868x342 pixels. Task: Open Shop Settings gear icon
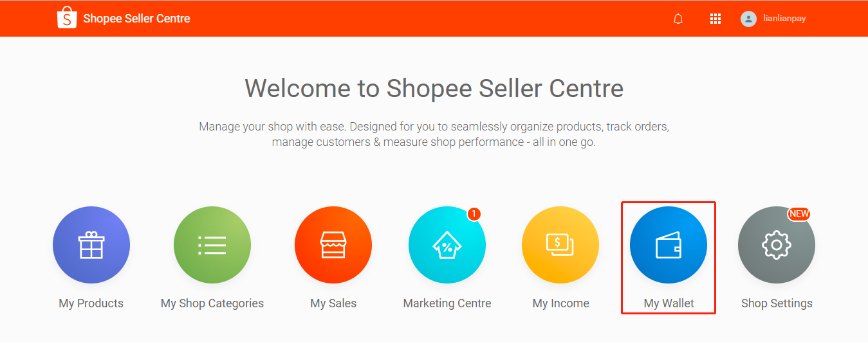tap(777, 245)
